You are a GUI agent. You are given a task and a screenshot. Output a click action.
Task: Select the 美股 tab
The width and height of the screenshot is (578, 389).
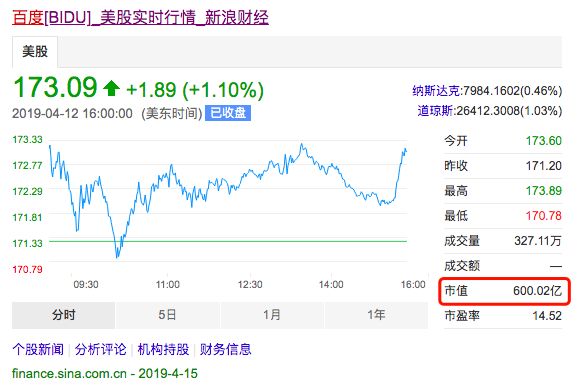pos(35,51)
